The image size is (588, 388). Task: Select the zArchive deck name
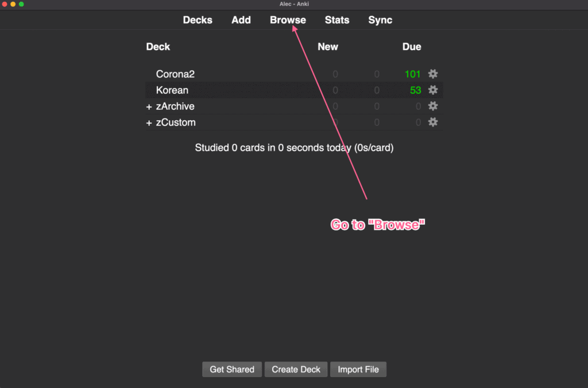pos(175,106)
